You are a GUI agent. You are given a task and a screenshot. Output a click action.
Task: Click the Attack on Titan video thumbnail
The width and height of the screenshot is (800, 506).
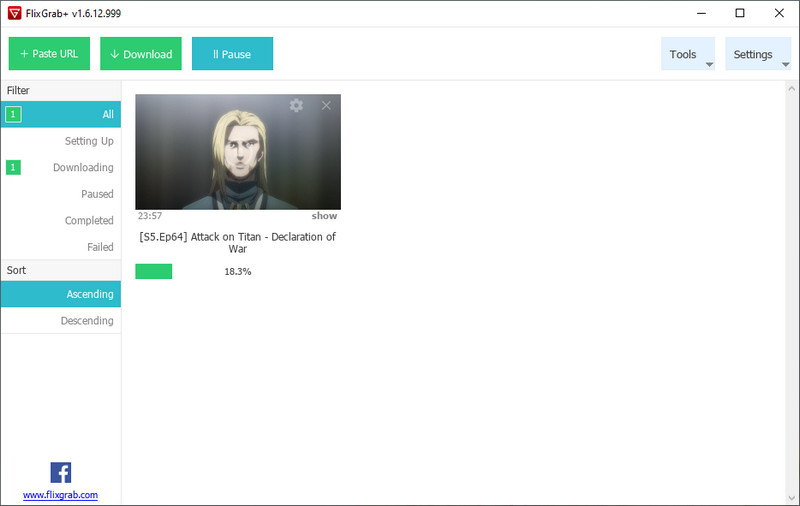[238, 151]
